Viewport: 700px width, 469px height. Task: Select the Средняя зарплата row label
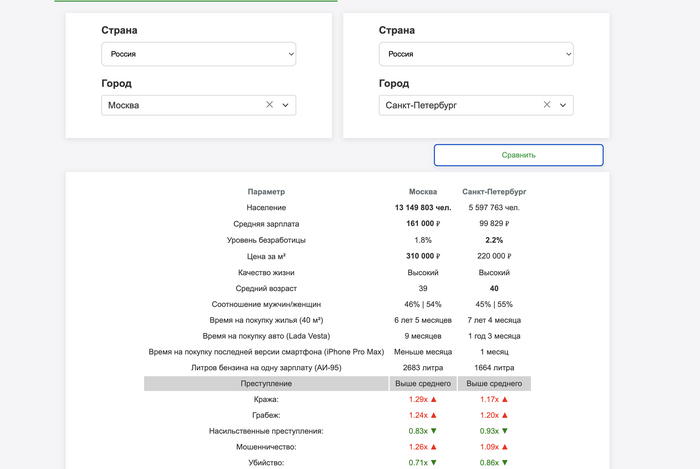[266, 224]
